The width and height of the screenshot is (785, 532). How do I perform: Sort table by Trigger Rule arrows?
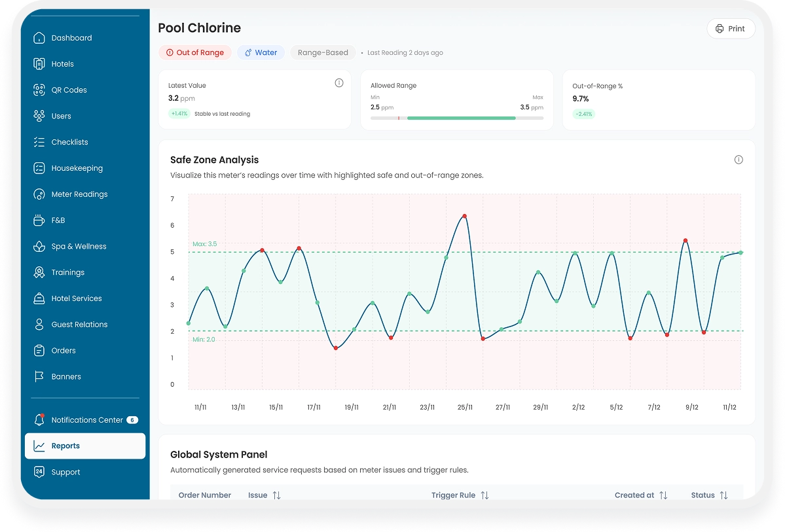484,495
